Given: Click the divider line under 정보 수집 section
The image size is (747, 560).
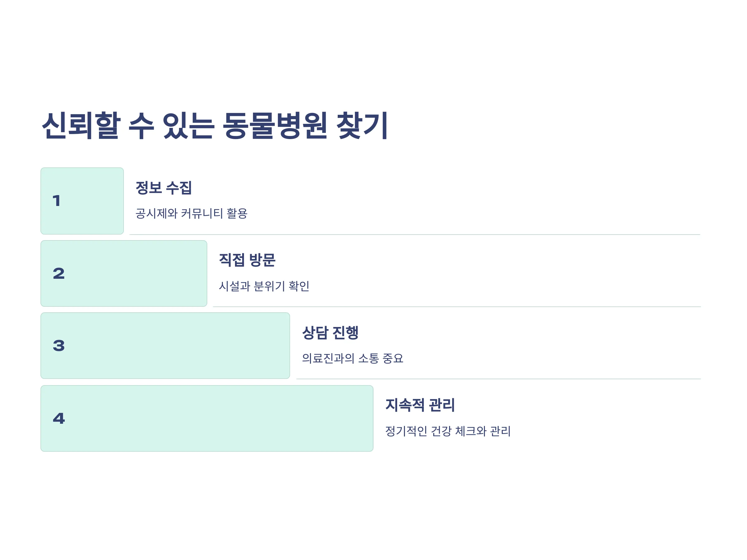Looking at the screenshot, I should click(415, 235).
